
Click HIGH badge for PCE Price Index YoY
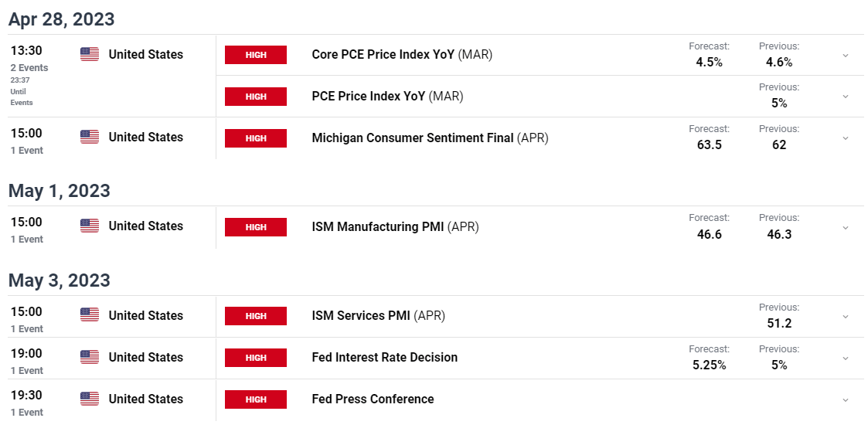point(256,97)
